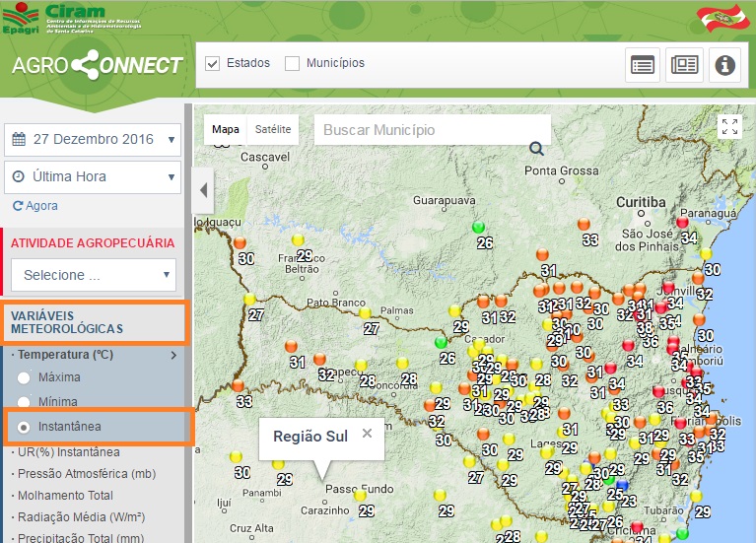This screenshot has width=756, height=543.
Task: Select Instantânea temperature radio button
Action: pos(24,427)
